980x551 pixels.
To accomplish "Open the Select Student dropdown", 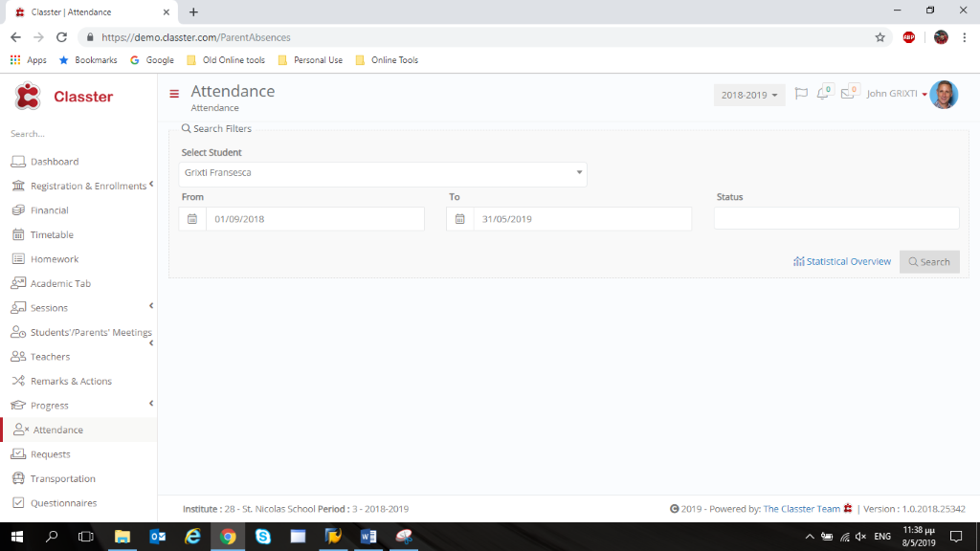I will click(383, 173).
